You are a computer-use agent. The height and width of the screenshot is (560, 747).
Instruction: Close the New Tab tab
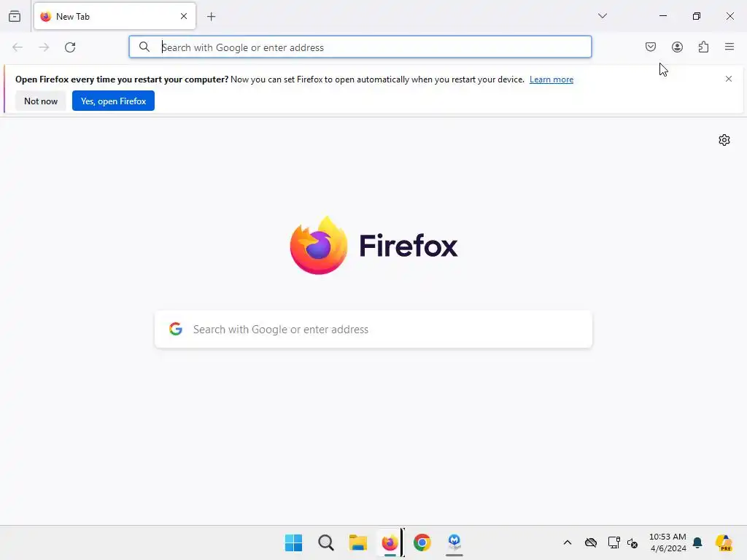pos(184,16)
